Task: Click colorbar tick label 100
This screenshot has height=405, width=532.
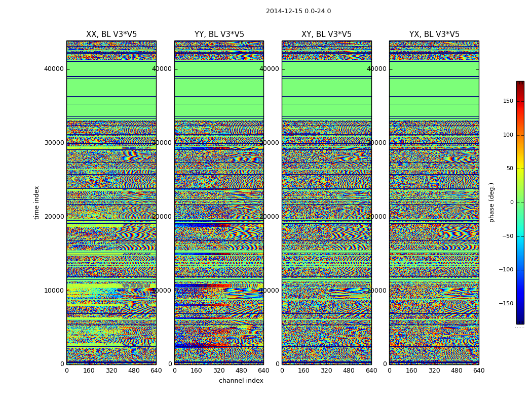Action: 508,135
